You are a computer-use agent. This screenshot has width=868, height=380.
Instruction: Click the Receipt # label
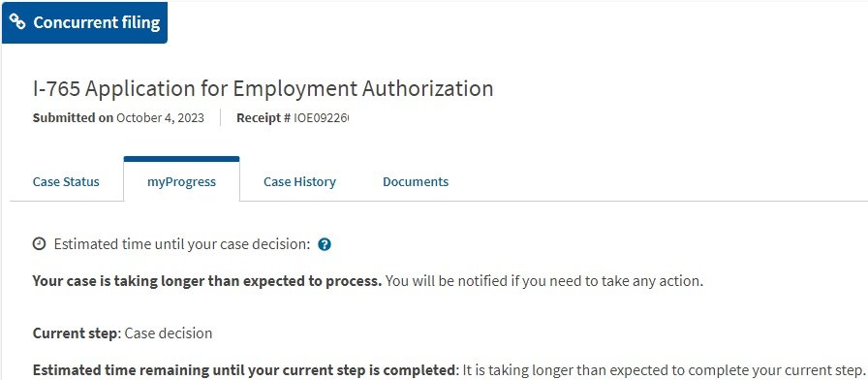(263, 118)
